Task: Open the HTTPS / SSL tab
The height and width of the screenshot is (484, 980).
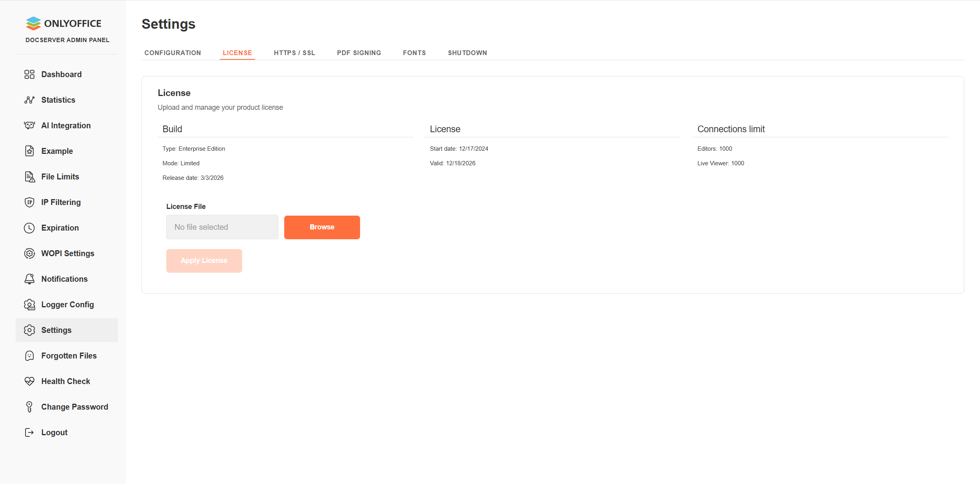Action: point(294,52)
